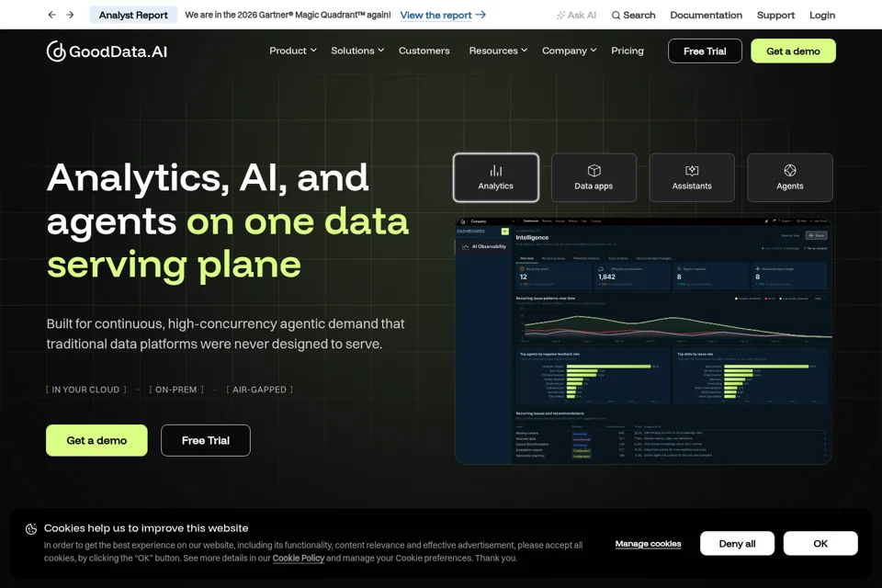This screenshot has height=588, width=882.
Task: Open Manage cookies preferences
Action: click(648, 544)
